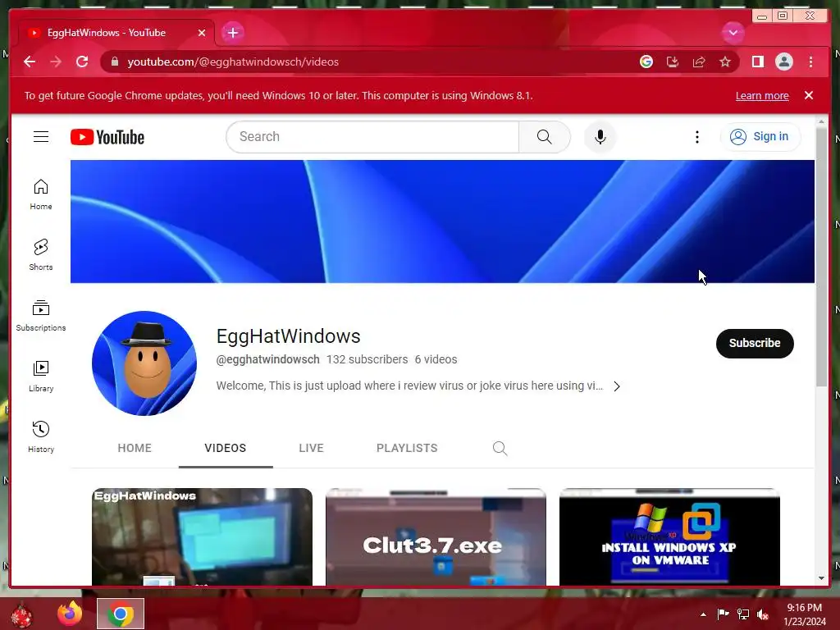This screenshot has width=840, height=630.
Task: Click the blue channel banner image
Action: point(442,221)
